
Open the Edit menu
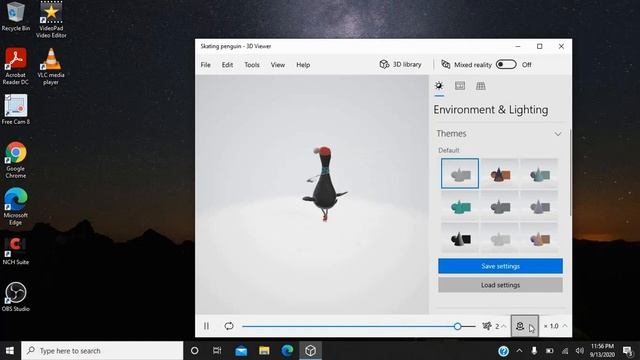click(227, 65)
